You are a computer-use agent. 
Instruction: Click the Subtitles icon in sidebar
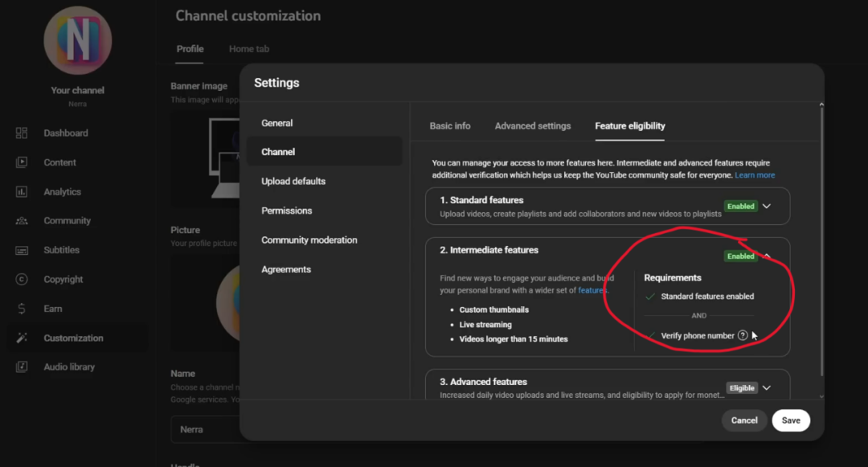tap(22, 250)
